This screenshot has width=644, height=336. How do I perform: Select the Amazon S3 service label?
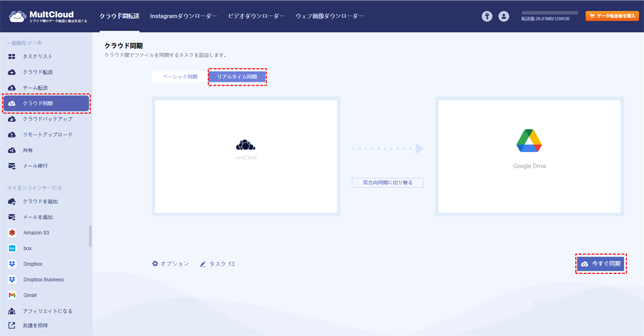point(36,233)
